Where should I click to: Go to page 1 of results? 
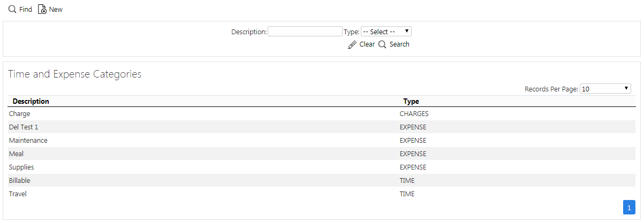[x=629, y=207]
